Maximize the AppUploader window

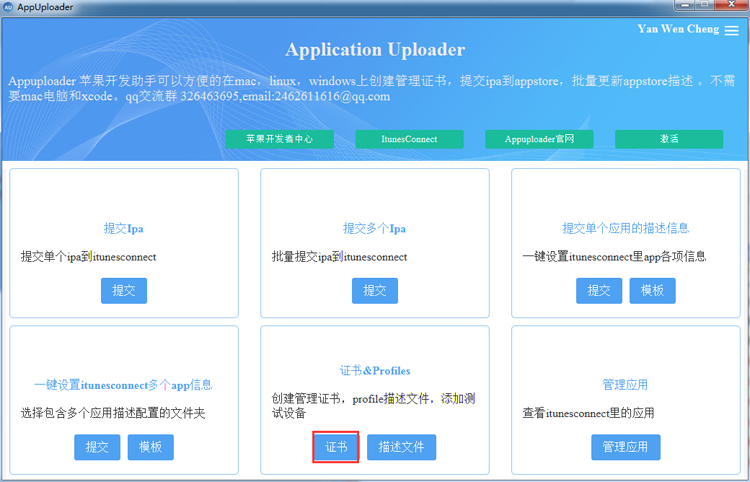coord(705,5)
